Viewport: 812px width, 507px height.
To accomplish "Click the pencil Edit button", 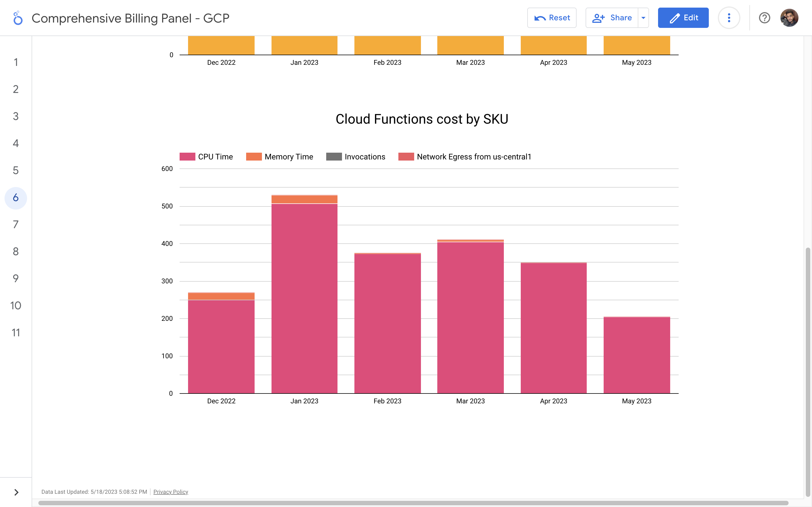I will [683, 18].
